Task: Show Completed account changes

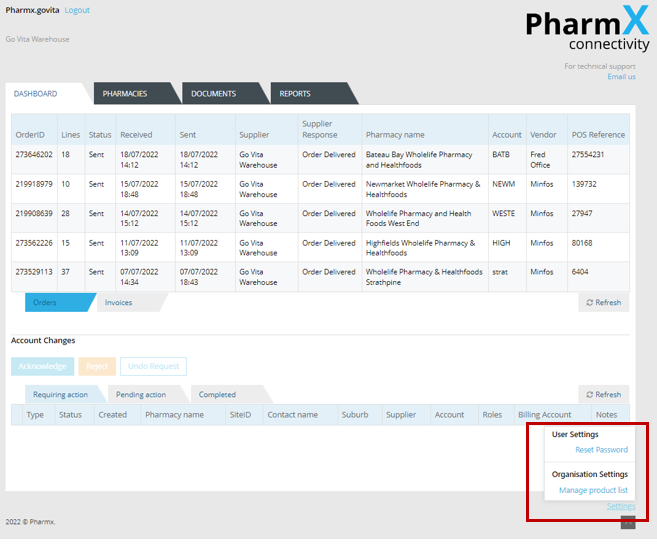Action: pyautogui.click(x=217, y=394)
